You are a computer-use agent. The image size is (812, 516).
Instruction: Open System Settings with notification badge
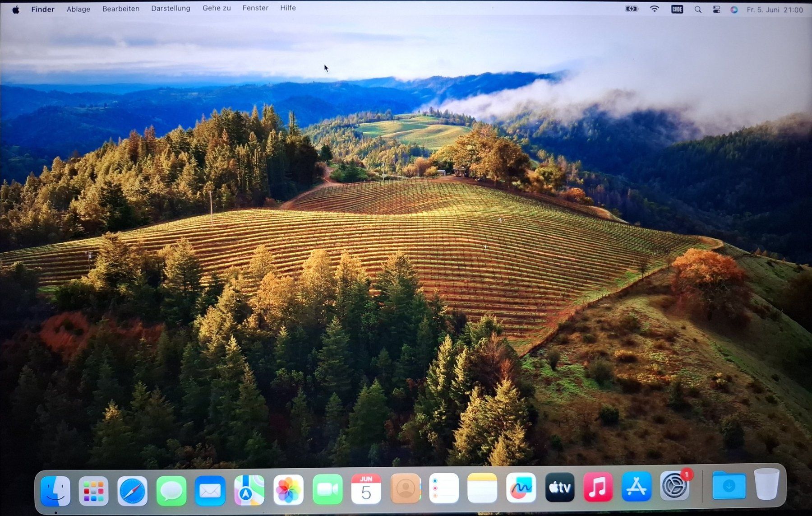coord(675,486)
